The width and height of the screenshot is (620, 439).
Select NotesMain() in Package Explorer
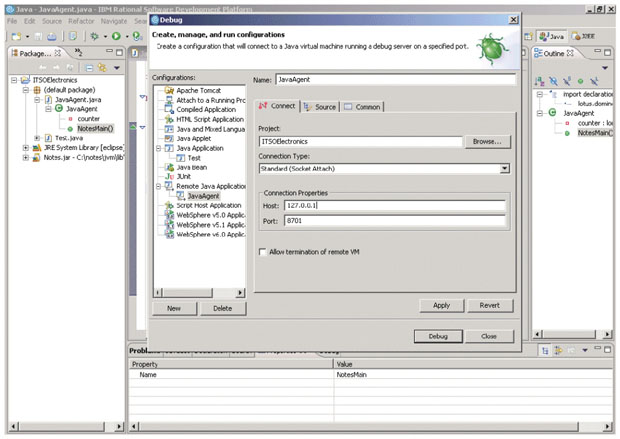point(95,129)
